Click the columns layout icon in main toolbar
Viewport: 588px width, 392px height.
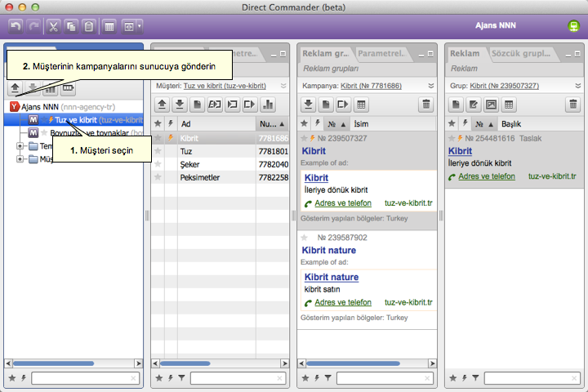coord(109,27)
